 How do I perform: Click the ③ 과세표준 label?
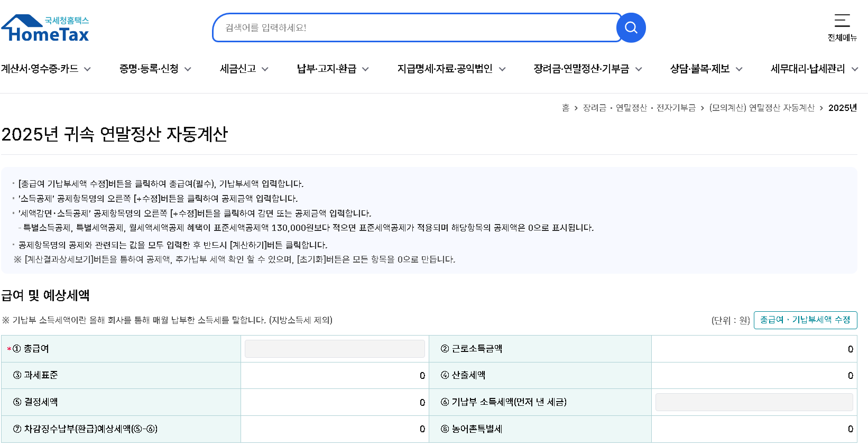click(35, 375)
